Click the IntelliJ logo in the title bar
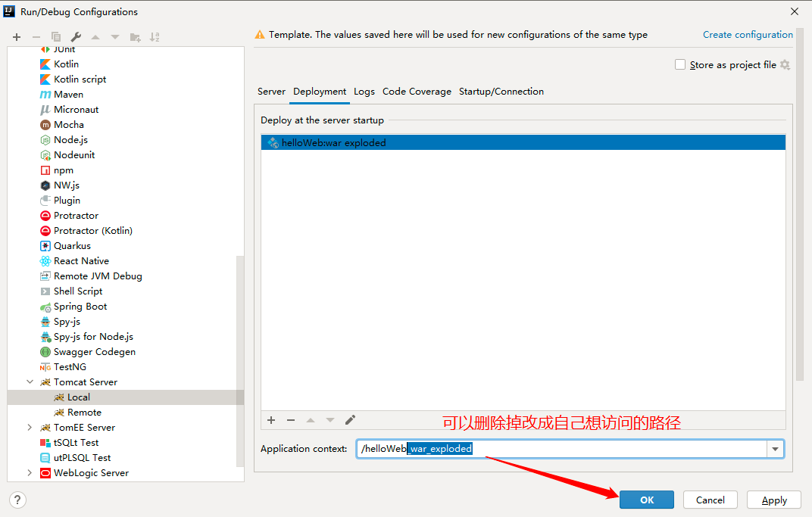 pos(9,11)
